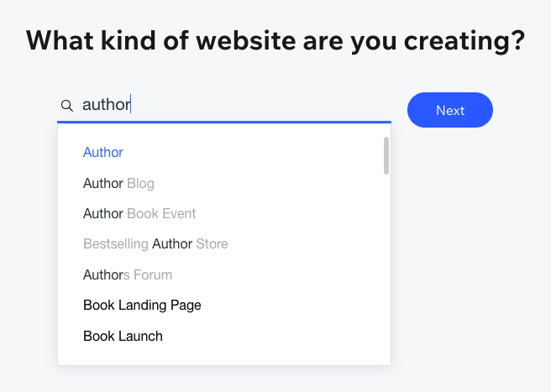Screen dimensions: 551x392
Task: Click the scrollbar track below the thumb
Action: [x=386, y=269]
